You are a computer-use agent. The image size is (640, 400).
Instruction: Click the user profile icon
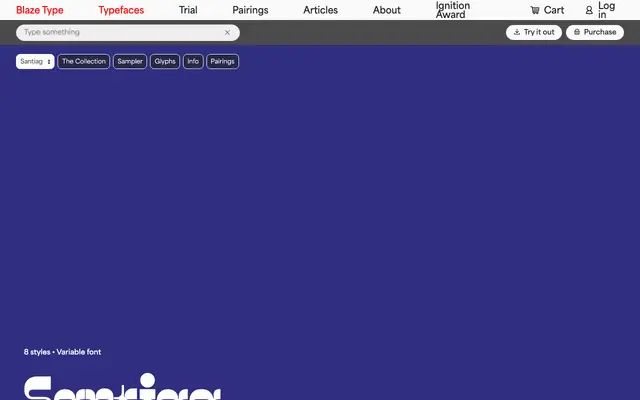click(589, 10)
